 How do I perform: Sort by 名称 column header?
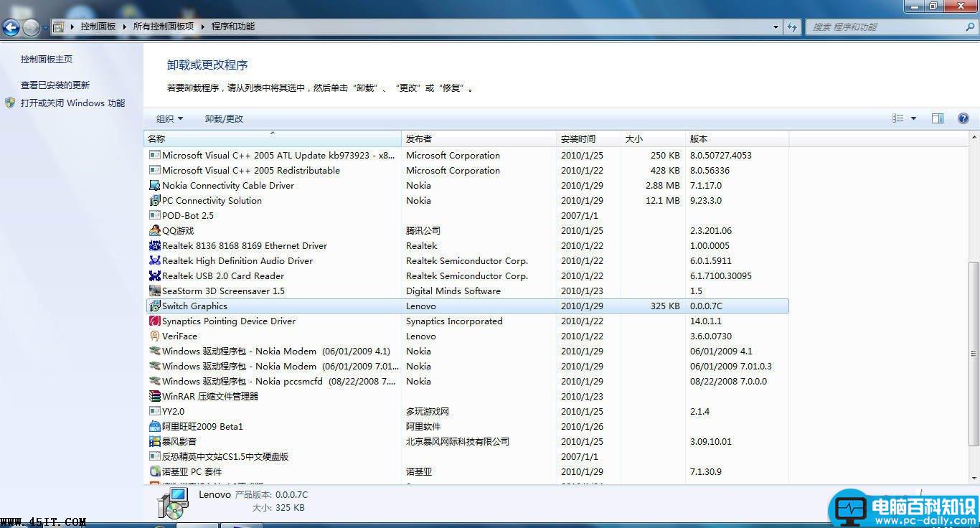click(x=273, y=138)
